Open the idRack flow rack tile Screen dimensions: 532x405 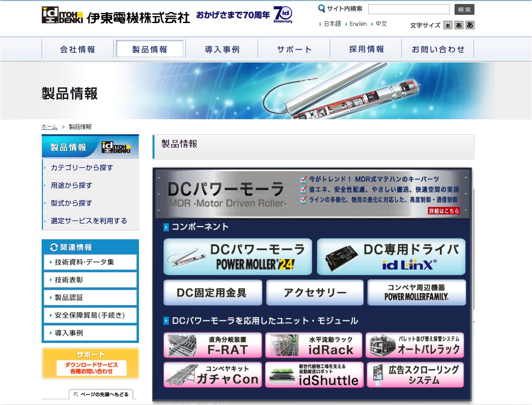[x=314, y=345]
